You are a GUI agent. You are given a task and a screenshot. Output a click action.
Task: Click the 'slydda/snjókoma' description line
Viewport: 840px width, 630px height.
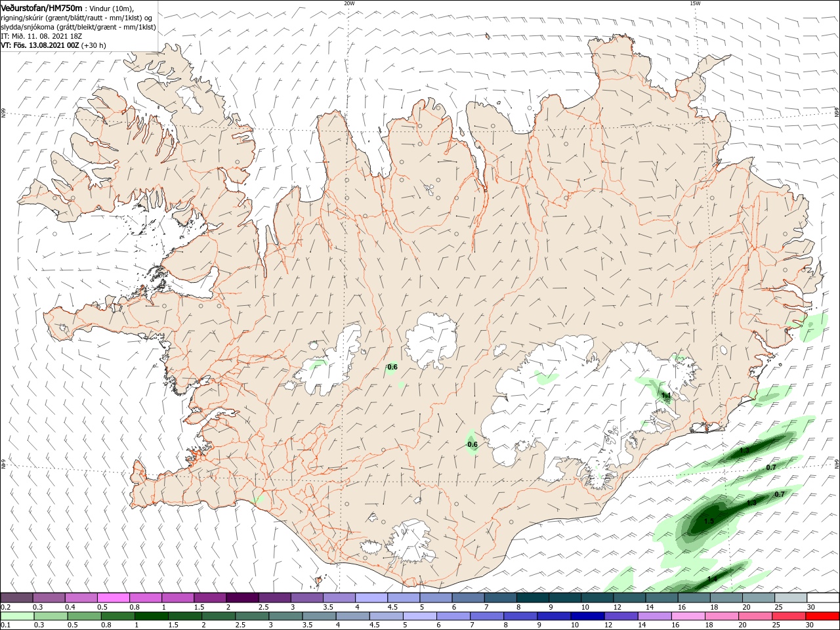click(x=78, y=27)
